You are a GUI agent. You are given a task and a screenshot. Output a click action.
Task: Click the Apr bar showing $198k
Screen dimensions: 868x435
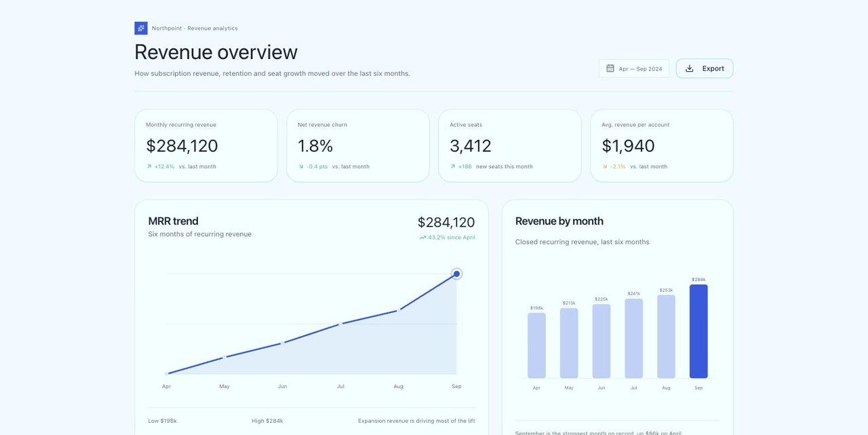coord(536,345)
